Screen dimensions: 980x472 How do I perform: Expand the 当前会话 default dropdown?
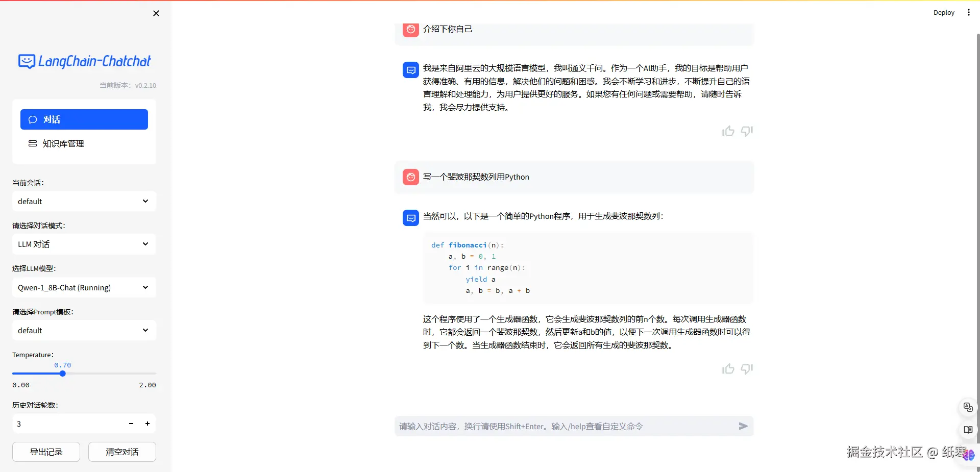point(84,202)
